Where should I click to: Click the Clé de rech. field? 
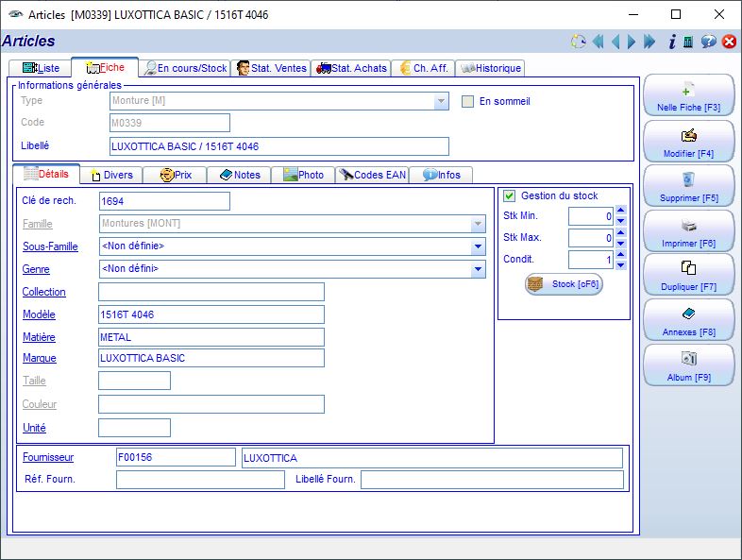[x=164, y=201]
